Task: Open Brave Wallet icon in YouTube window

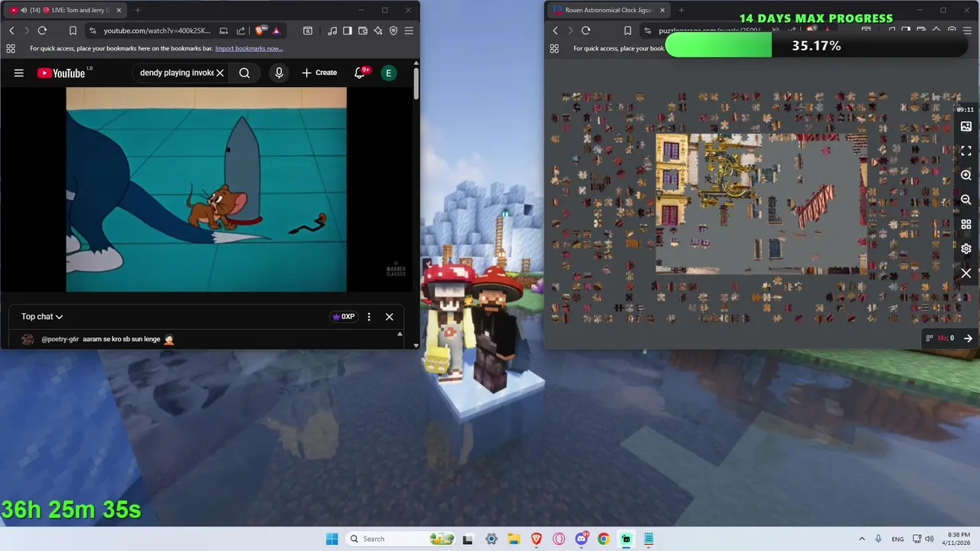Action: [x=363, y=31]
